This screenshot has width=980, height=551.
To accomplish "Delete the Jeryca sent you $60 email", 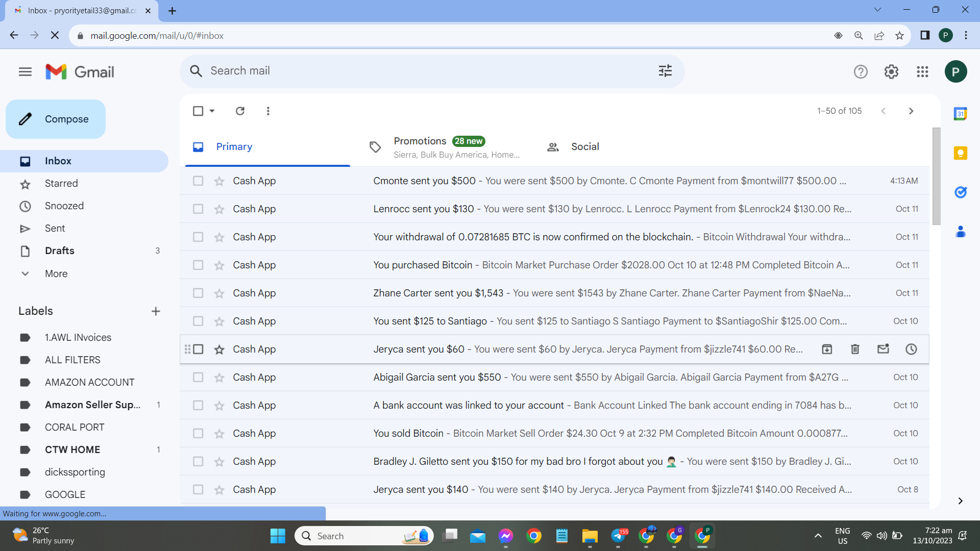I will [855, 349].
